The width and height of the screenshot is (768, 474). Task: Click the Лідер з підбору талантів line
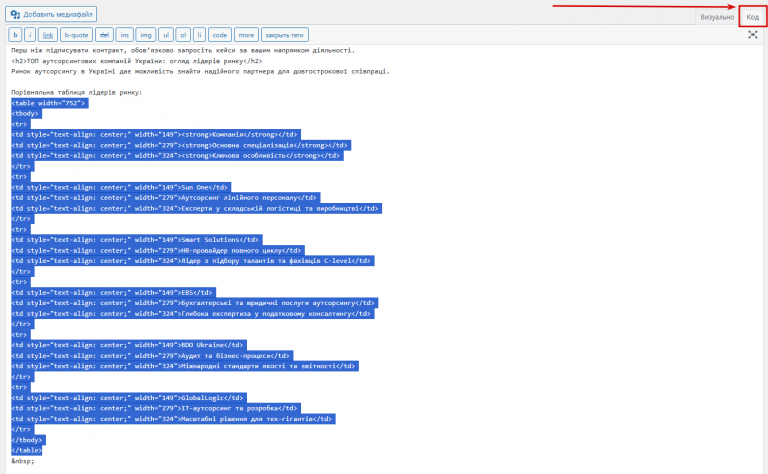(192, 261)
